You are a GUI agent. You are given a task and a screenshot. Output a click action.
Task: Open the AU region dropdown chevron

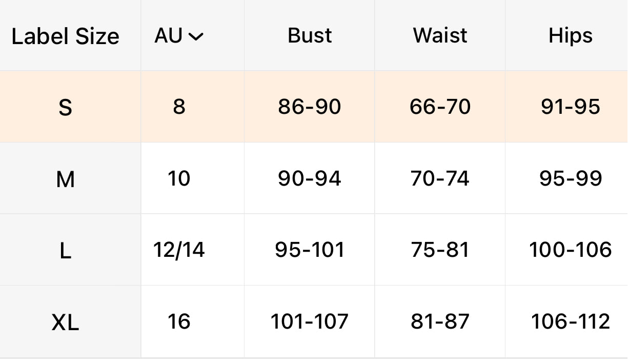point(196,36)
